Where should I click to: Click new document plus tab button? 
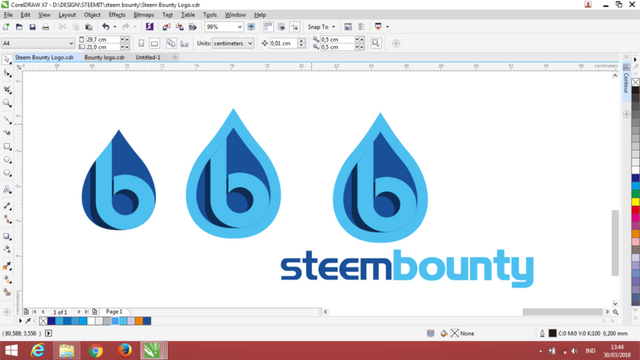click(x=175, y=58)
